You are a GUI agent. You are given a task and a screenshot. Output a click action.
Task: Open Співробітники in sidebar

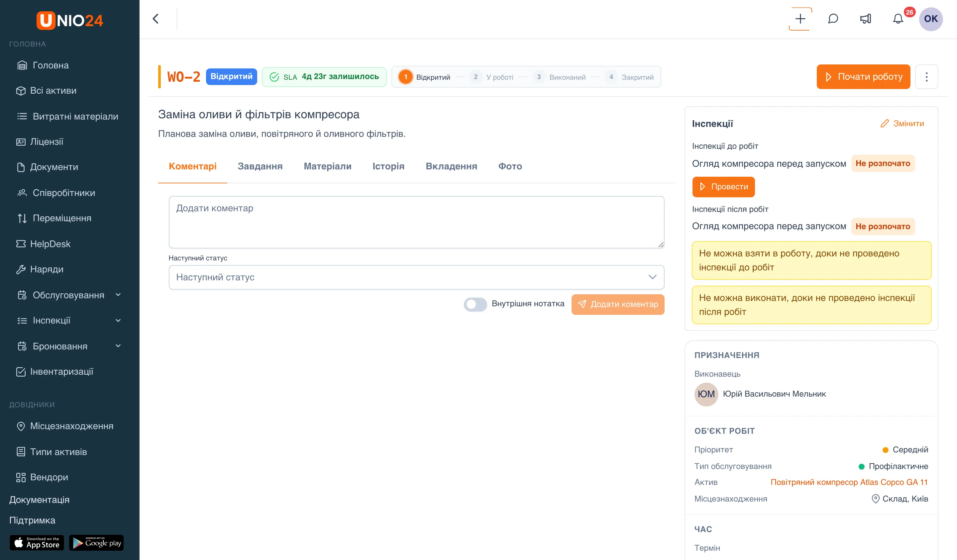[x=56, y=193]
